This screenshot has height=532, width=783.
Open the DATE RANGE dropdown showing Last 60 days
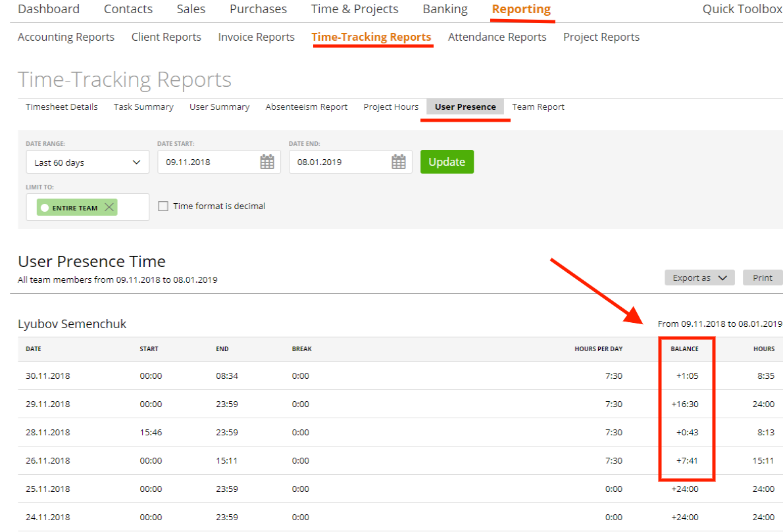[x=87, y=161]
